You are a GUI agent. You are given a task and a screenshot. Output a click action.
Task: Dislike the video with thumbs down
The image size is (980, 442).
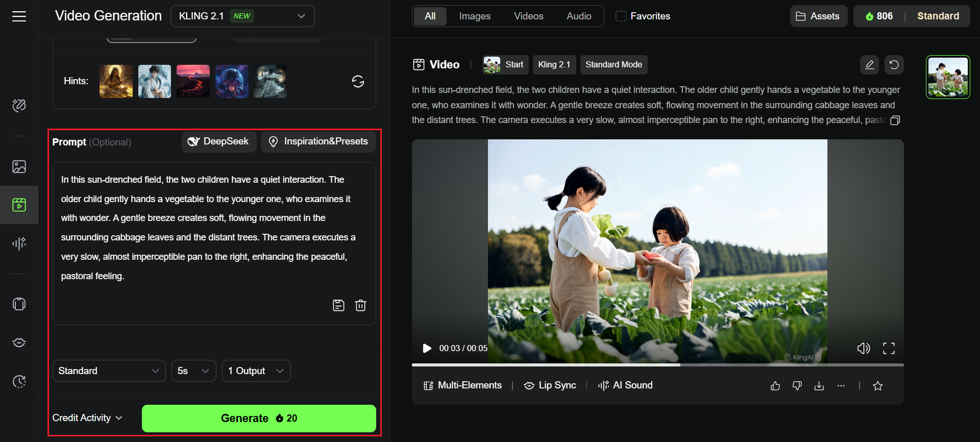coord(797,386)
